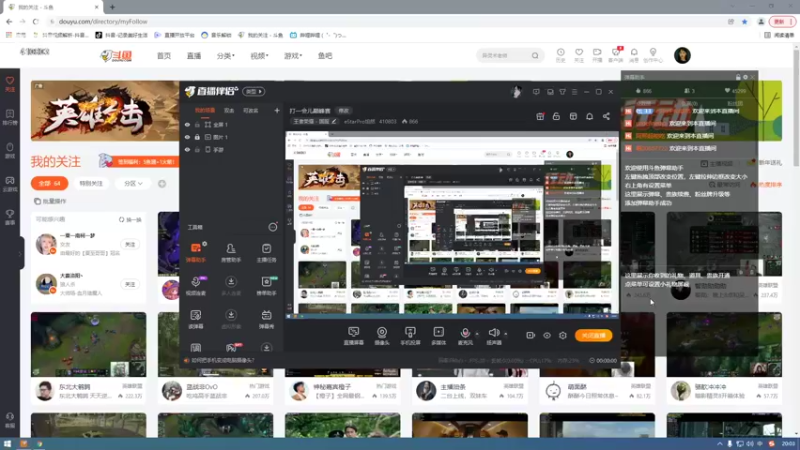Open 赛事 trophy icon in left sidebar
This screenshot has width=800, height=450.
pos(10,217)
